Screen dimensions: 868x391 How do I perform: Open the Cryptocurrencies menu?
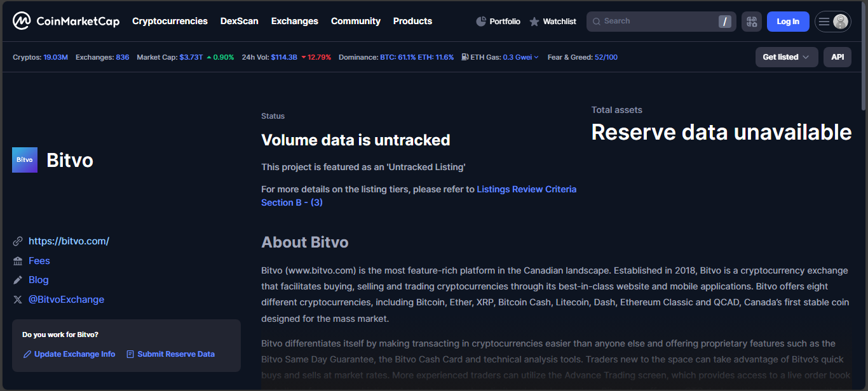coord(170,21)
